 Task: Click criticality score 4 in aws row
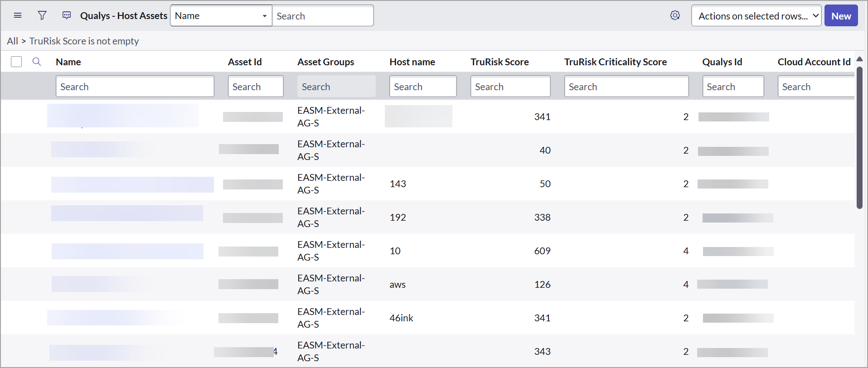(x=686, y=285)
